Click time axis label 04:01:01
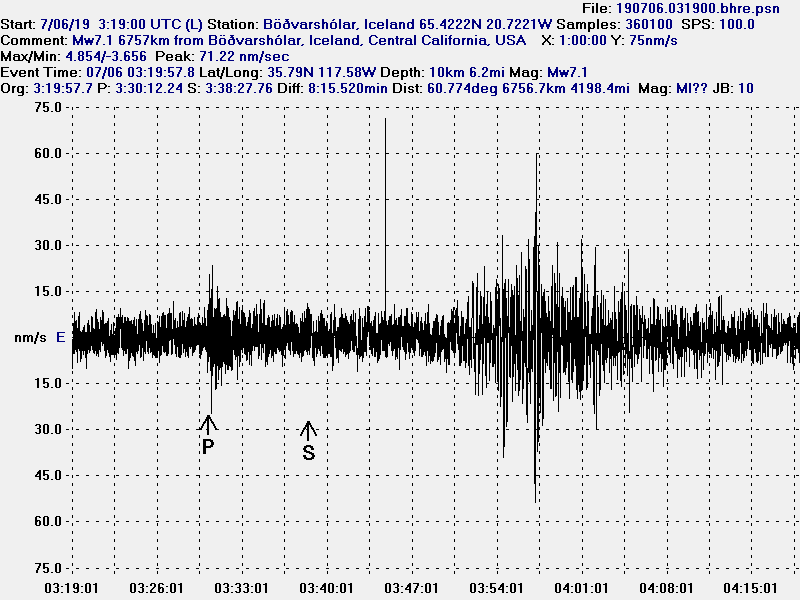The height and width of the screenshot is (600, 800). [x=581, y=588]
